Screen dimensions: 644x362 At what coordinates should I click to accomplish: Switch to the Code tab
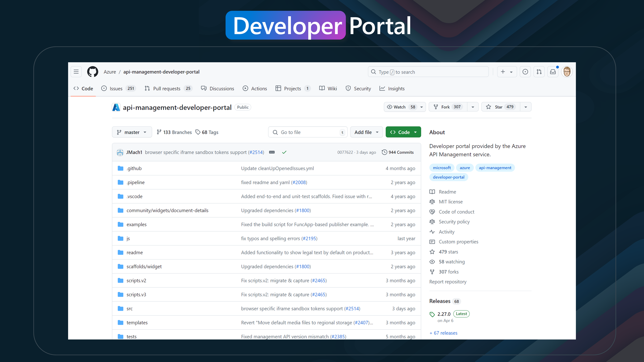[x=83, y=88]
